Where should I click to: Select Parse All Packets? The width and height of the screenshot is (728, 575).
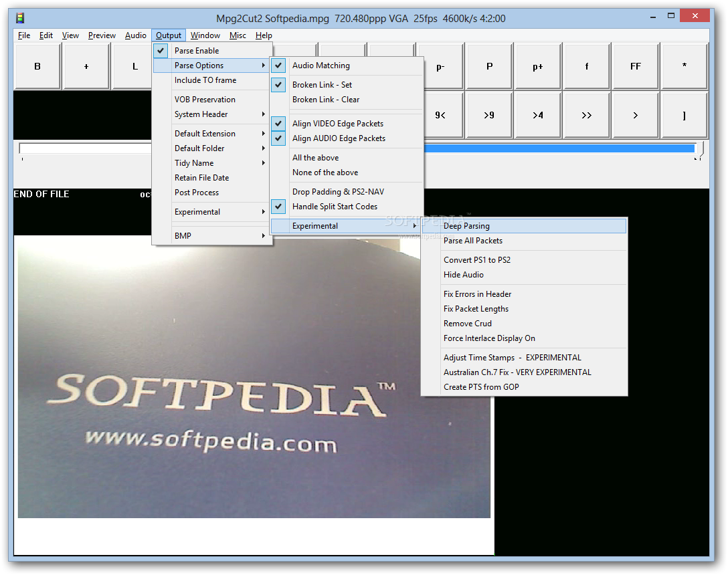(524, 241)
